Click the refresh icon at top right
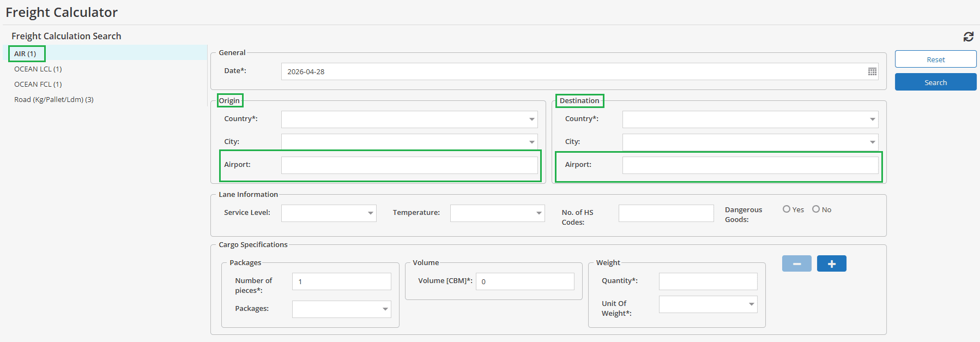This screenshot has height=342, width=980. (969, 37)
